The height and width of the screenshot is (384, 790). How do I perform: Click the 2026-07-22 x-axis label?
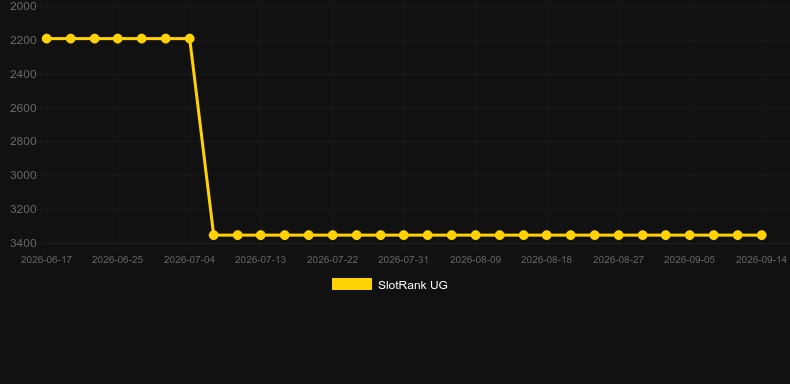(333, 260)
